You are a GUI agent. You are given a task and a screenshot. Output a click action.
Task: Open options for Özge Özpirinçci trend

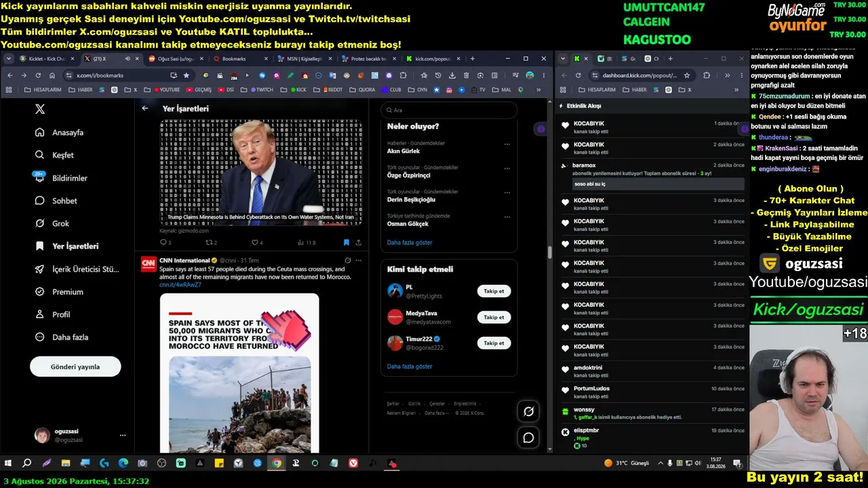tap(506, 169)
